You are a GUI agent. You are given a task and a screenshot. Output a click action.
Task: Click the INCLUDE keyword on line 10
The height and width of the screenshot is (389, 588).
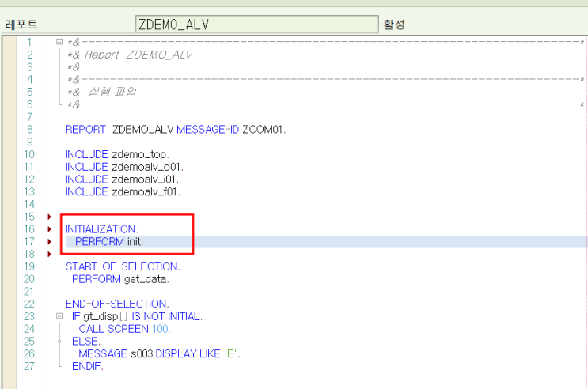(86, 154)
